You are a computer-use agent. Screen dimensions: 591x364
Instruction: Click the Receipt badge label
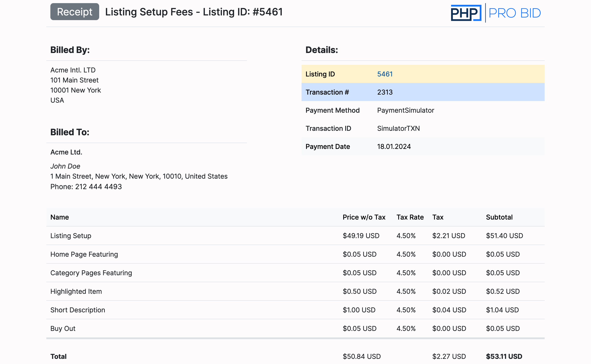pos(75,12)
